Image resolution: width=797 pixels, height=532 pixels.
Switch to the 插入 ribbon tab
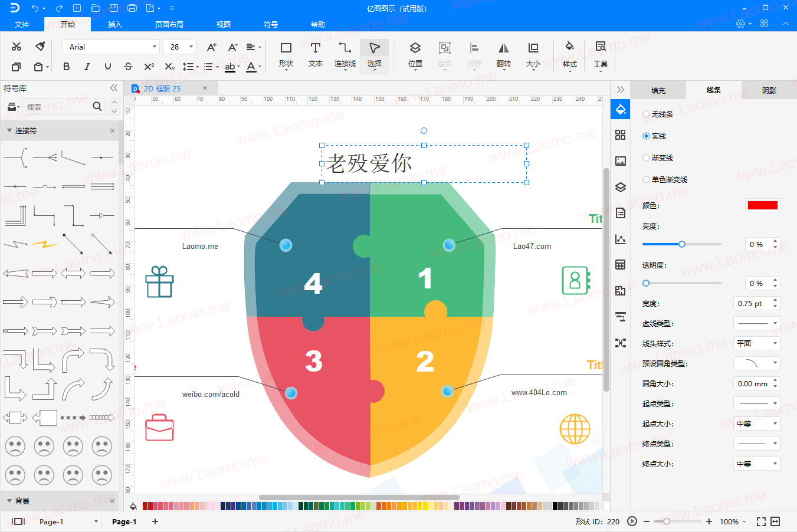coord(114,25)
